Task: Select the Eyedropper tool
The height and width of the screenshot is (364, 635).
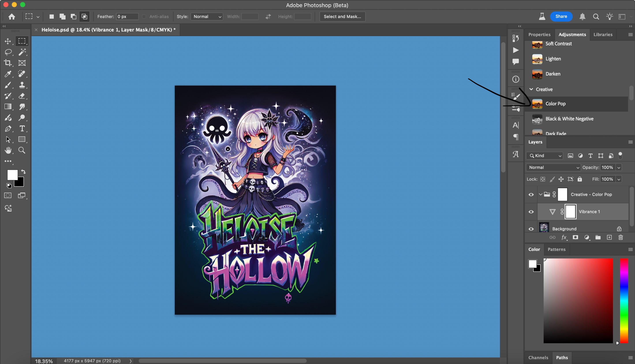Action: point(8,74)
